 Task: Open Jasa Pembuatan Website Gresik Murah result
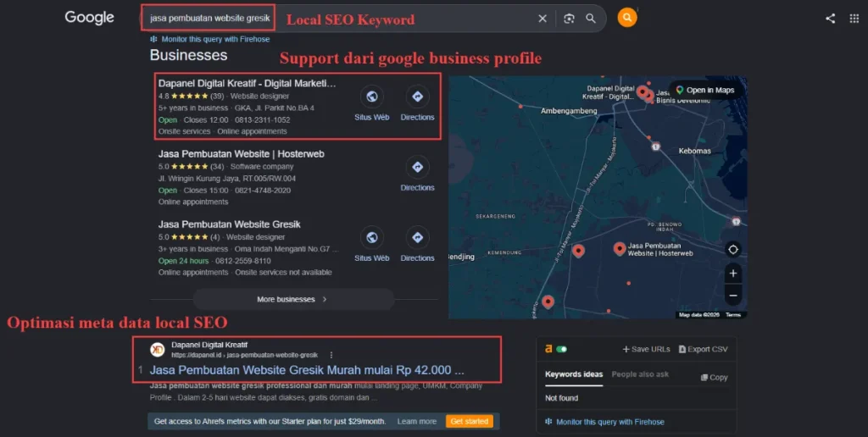pos(307,370)
